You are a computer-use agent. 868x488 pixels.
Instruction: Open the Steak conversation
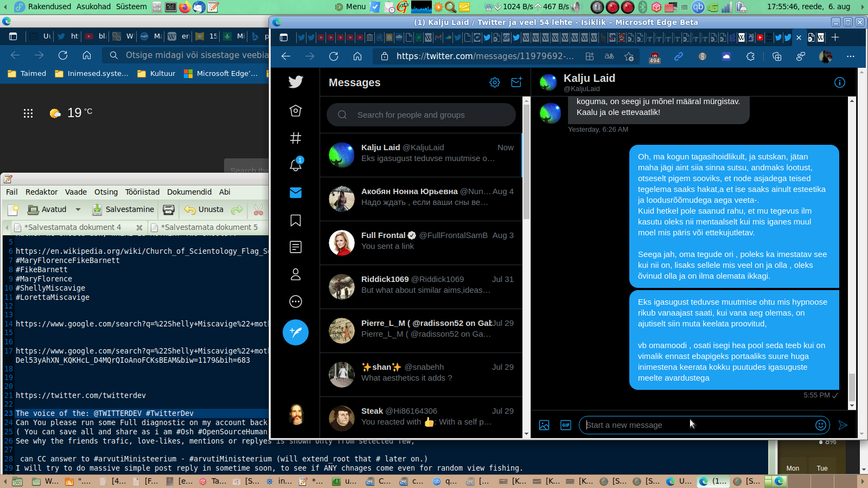point(421,418)
